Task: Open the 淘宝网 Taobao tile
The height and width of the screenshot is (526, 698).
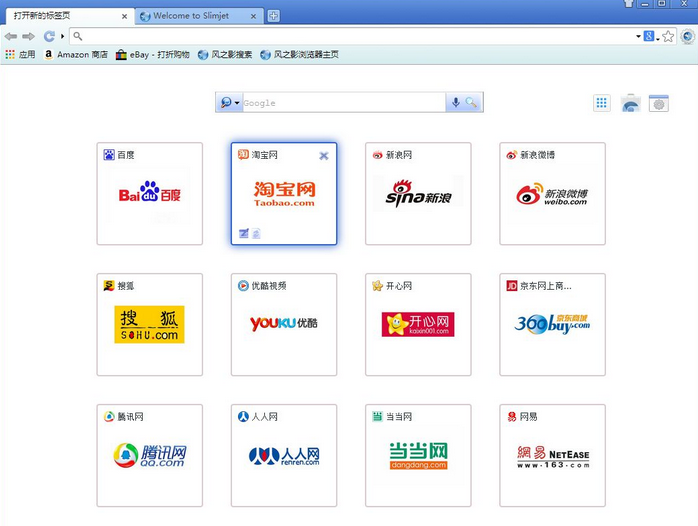Action: pos(284,194)
